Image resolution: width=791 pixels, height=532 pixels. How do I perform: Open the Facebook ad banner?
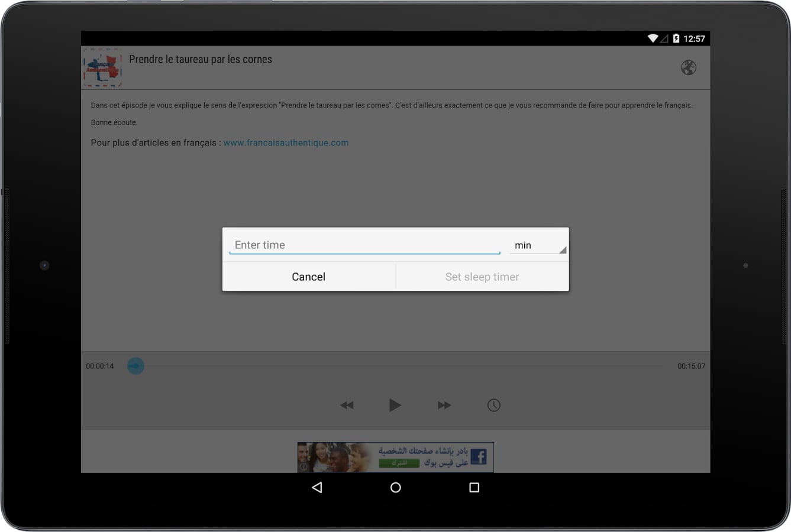click(395, 457)
